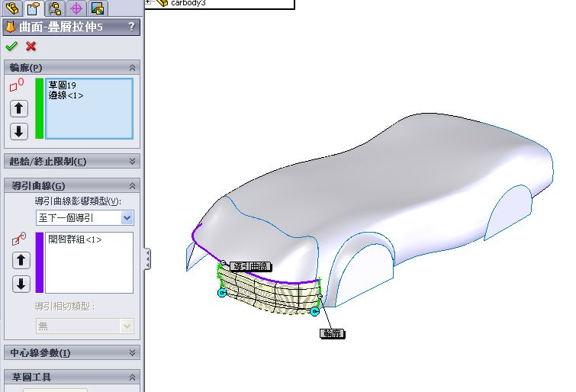Open the ConfigurationManager tab
The image size is (576, 392).
pyautogui.click(x=55, y=8)
